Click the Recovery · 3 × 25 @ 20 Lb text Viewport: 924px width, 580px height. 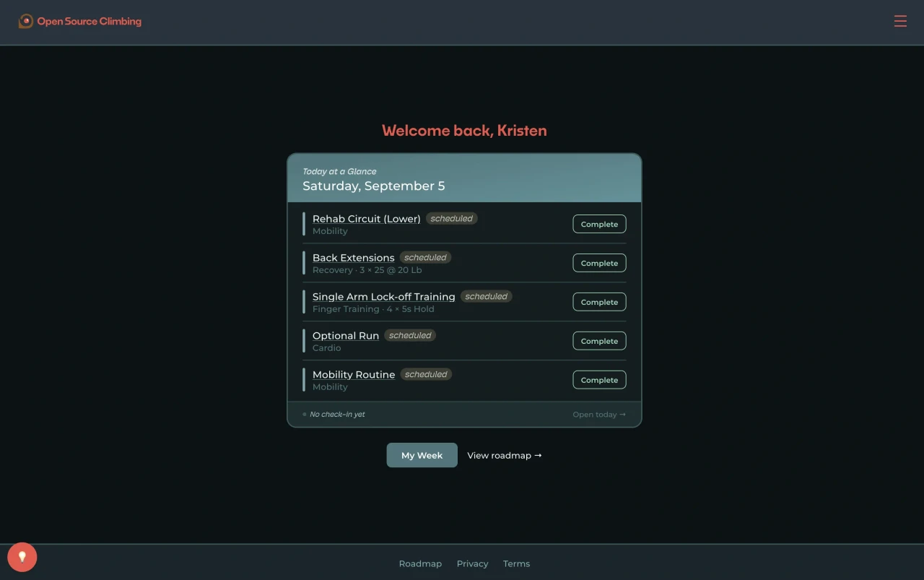point(367,270)
